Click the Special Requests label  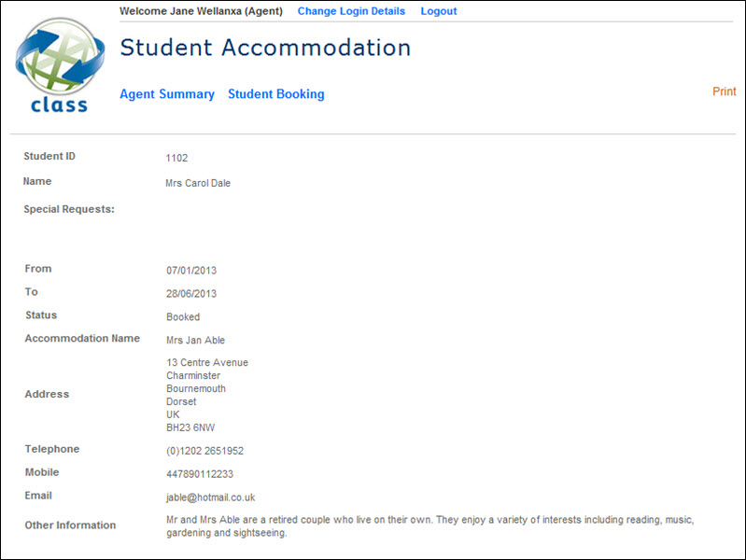[69, 209]
